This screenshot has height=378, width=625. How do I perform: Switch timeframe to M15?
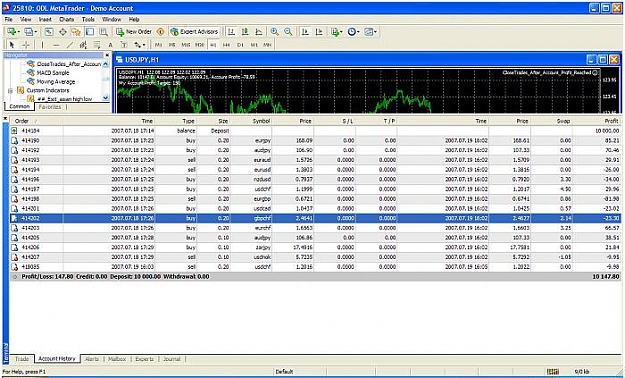[x=186, y=45]
